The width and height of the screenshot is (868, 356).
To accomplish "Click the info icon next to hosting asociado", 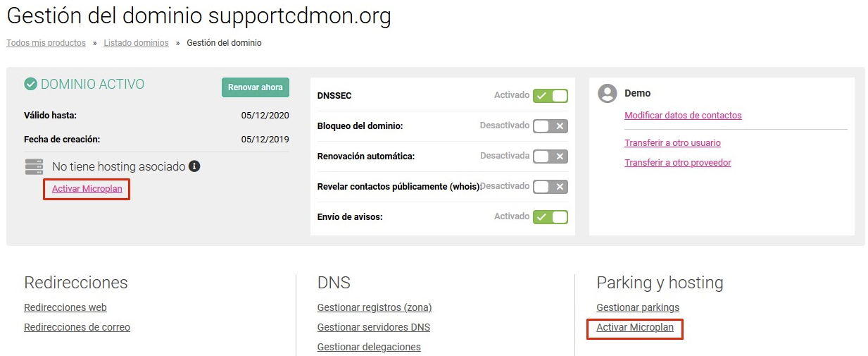I will [x=195, y=166].
